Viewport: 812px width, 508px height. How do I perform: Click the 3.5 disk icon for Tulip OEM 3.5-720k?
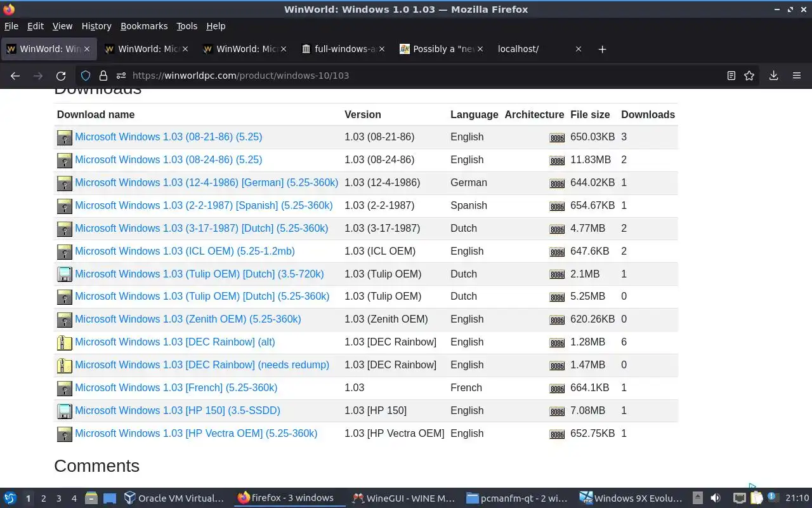pos(65,274)
